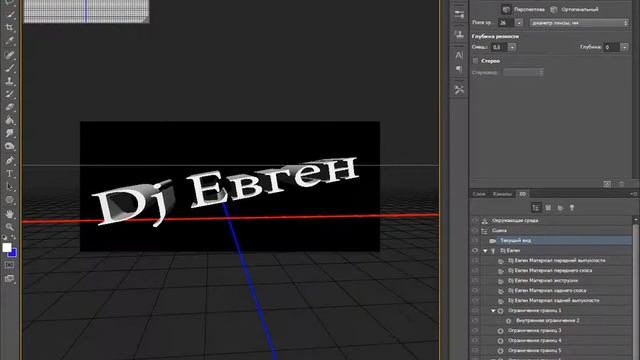Switch to the Слои tab
Image resolution: width=640 pixels, height=360 pixels.
pos(479,194)
